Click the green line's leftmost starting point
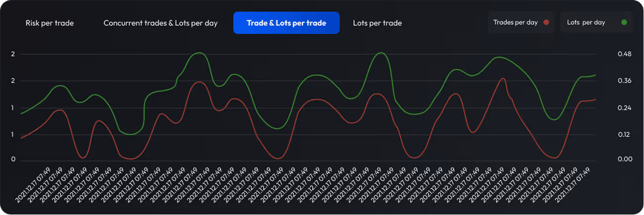 point(21,114)
